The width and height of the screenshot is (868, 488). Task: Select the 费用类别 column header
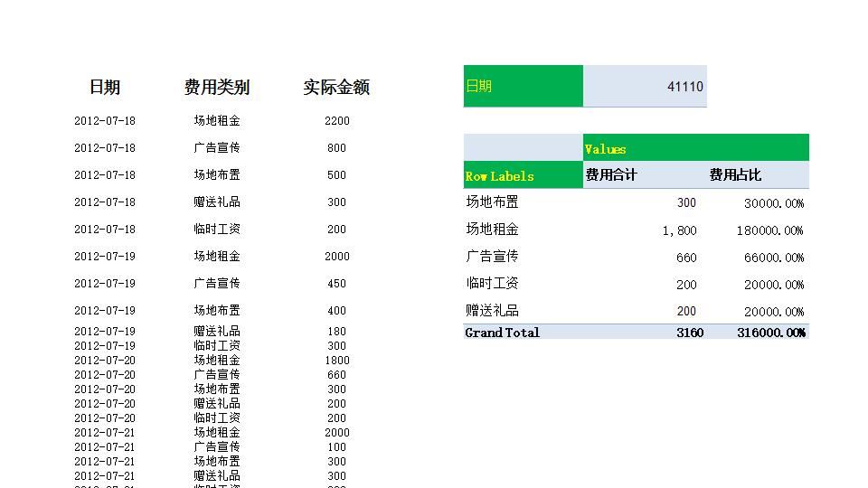coord(217,87)
